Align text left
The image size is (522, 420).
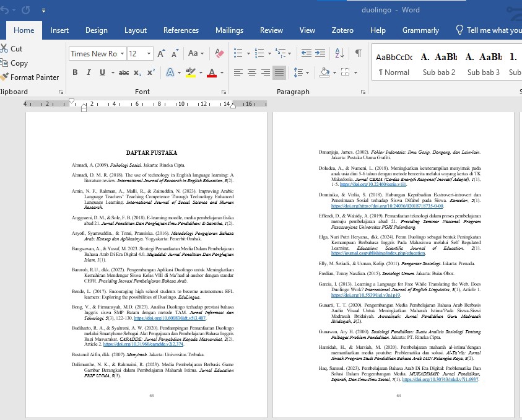[238, 72]
